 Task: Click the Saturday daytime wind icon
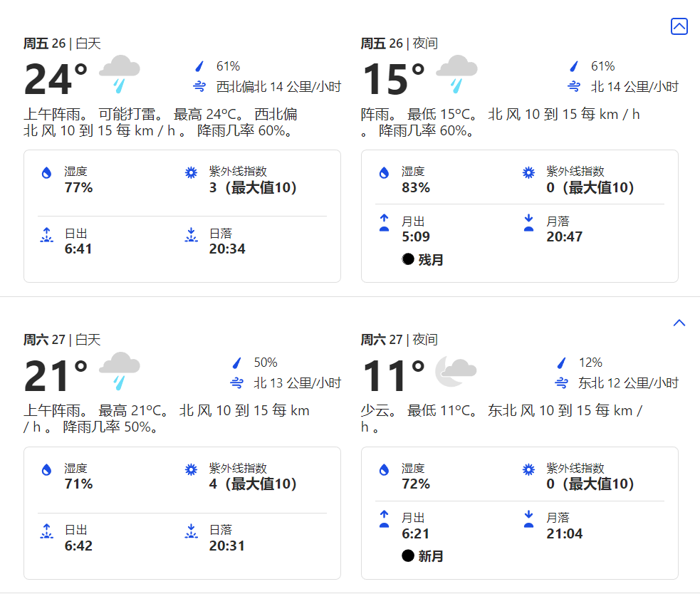[x=237, y=382]
